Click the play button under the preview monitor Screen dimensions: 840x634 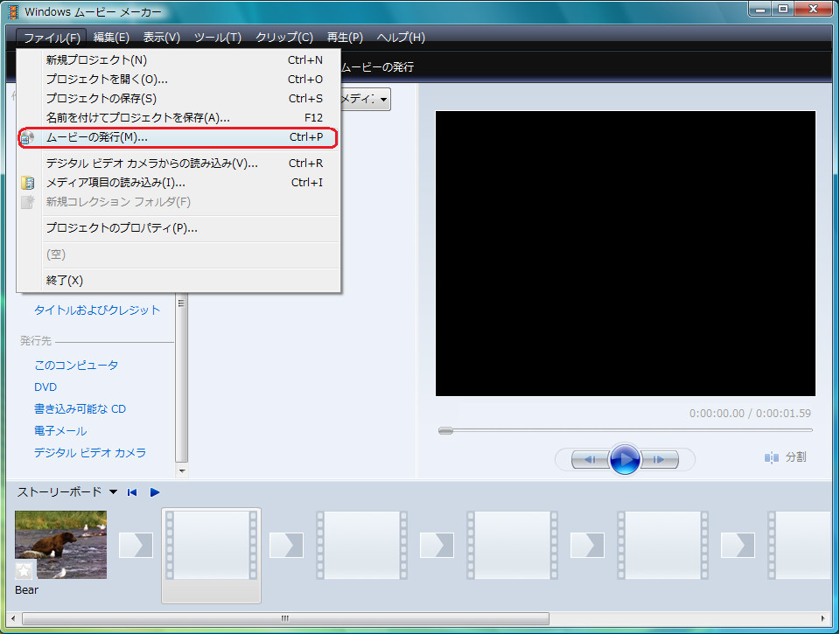[625, 459]
